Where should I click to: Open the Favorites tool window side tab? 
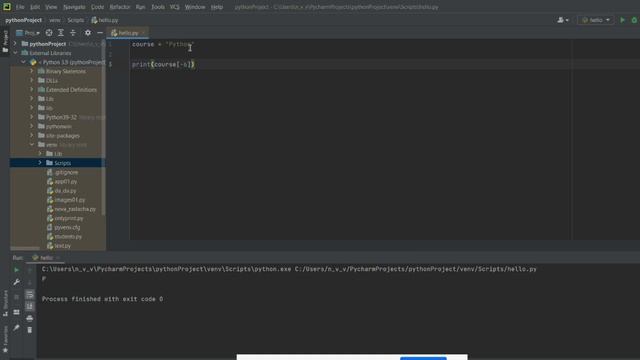pyautogui.click(x=5, y=339)
